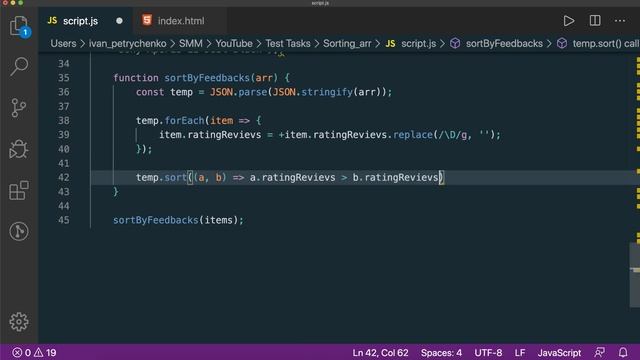The width and height of the screenshot is (640, 360).
Task: Click the Test Tasks breadcrumb
Action: click(x=288, y=44)
